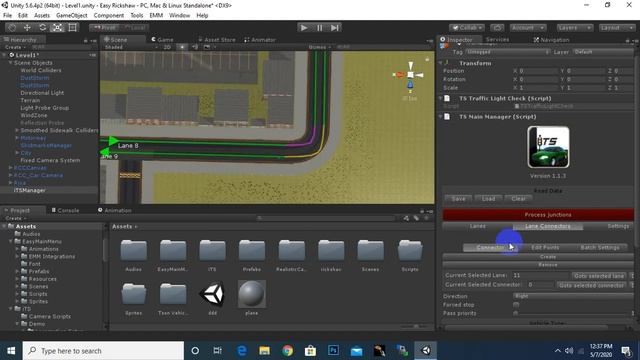Open the Shaded draw mode dropdown
Image resolution: width=640 pixels, height=360 pixels.
(131, 47)
